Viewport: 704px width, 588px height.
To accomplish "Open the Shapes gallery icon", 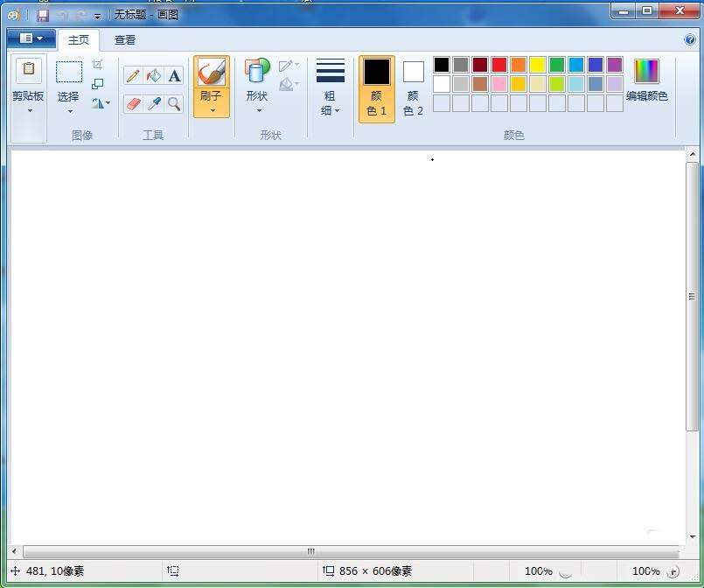I will pos(257,71).
